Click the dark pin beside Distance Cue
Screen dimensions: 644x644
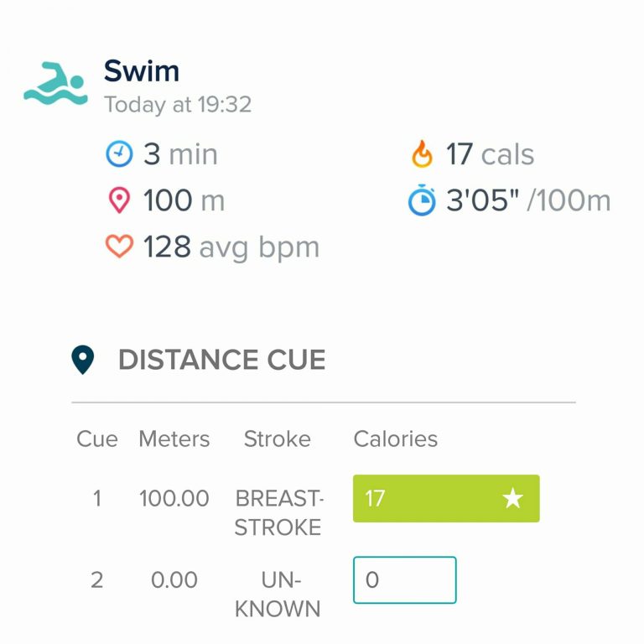82,360
